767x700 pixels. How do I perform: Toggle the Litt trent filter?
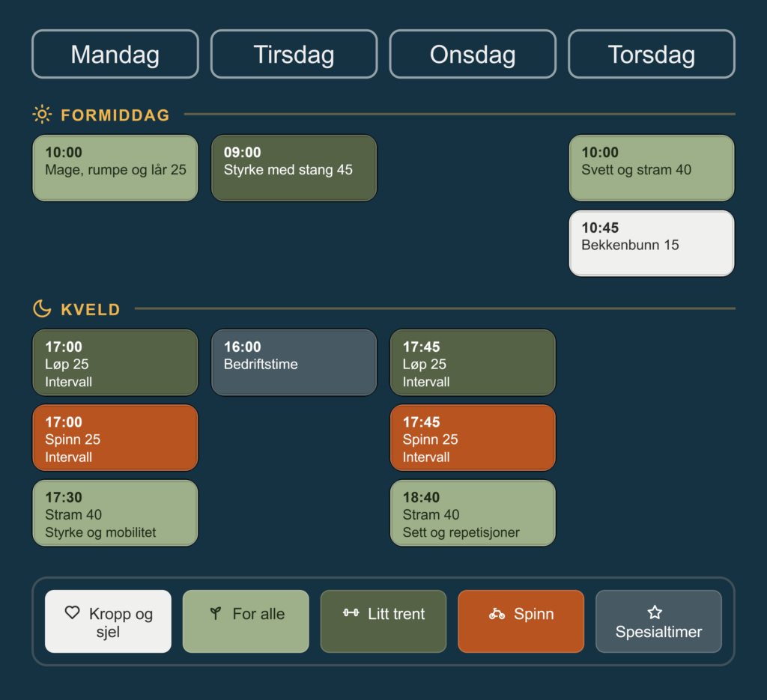click(383, 621)
